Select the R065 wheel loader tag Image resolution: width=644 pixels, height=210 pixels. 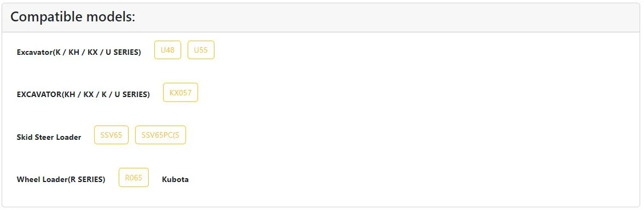pyautogui.click(x=134, y=178)
